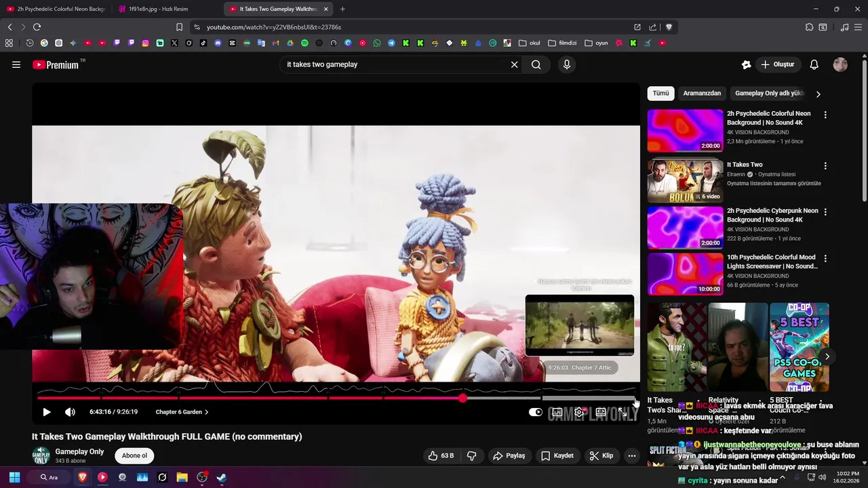Image resolution: width=868 pixels, height=488 pixels.
Task: Subscribe using Abone ol button
Action: [x=134, y=455]
